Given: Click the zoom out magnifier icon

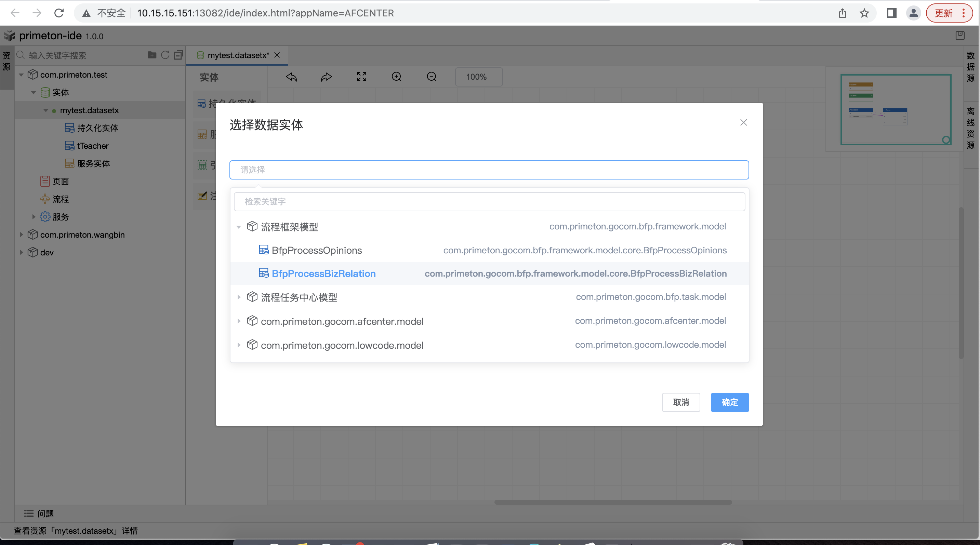Looking at the screenshot, I should pyautogui.click(x=432, y=77).
